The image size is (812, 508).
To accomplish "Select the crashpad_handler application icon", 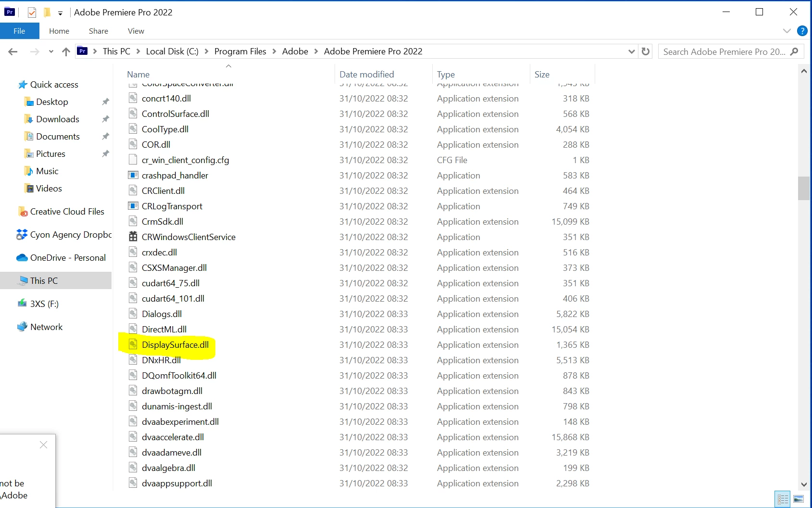I will point(133,175).
